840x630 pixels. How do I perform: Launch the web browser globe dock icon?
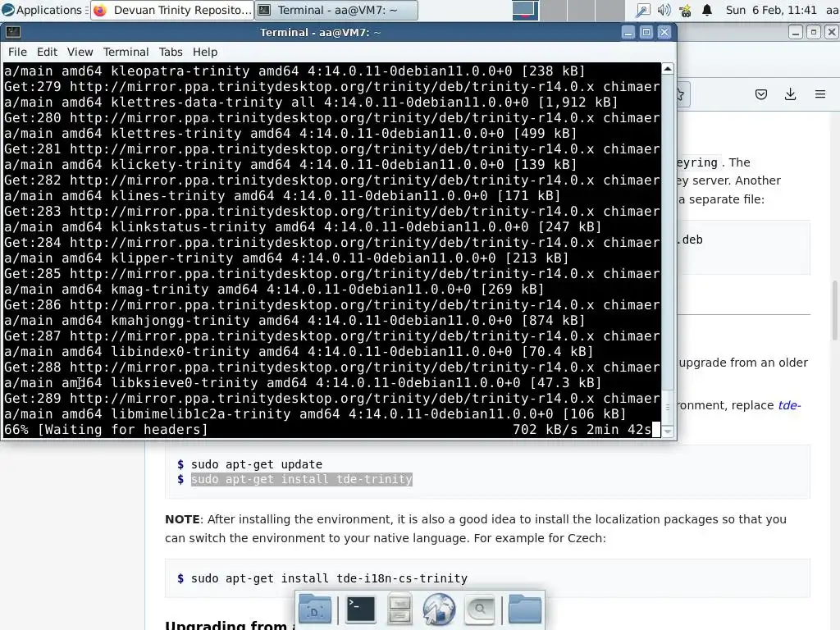coord(439,609)
